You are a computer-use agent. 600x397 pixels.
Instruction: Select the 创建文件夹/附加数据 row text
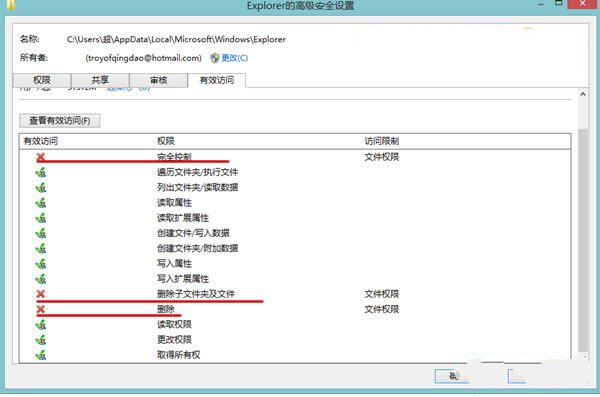coord(197,248)
